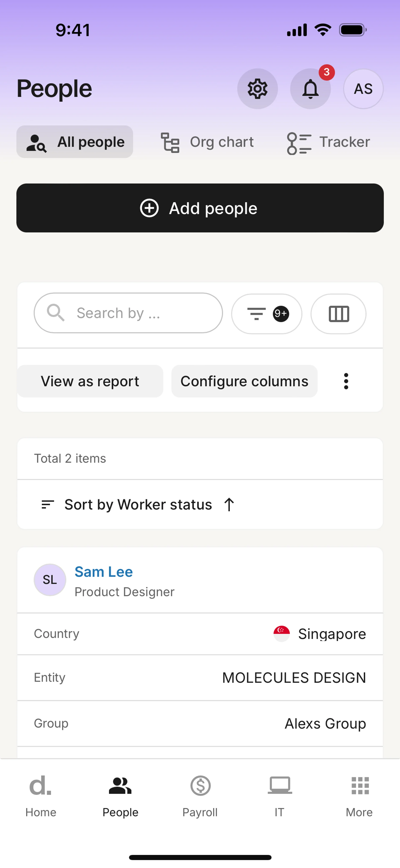Image resolution: width=400 pixels, height=868 pixels.
Task: Open Sort by Worker status selector
Action: 138,504
